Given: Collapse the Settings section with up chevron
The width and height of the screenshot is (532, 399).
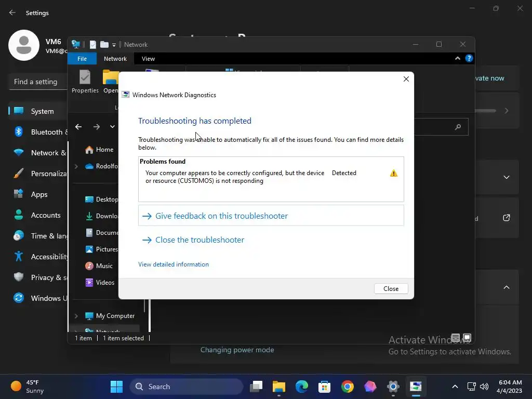Looking at the screenshot, I should [x=507, y=287].
